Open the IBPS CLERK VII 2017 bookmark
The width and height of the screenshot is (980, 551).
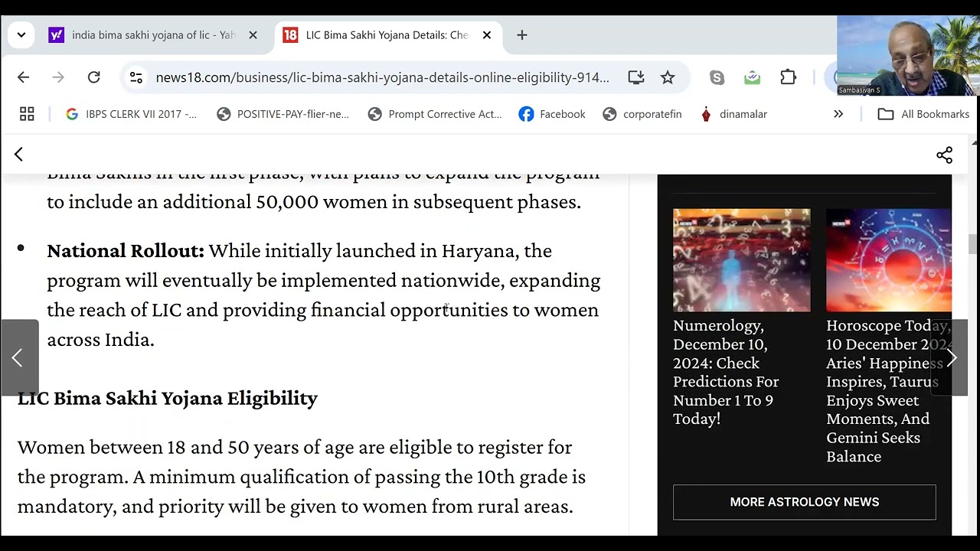[131, 114]
